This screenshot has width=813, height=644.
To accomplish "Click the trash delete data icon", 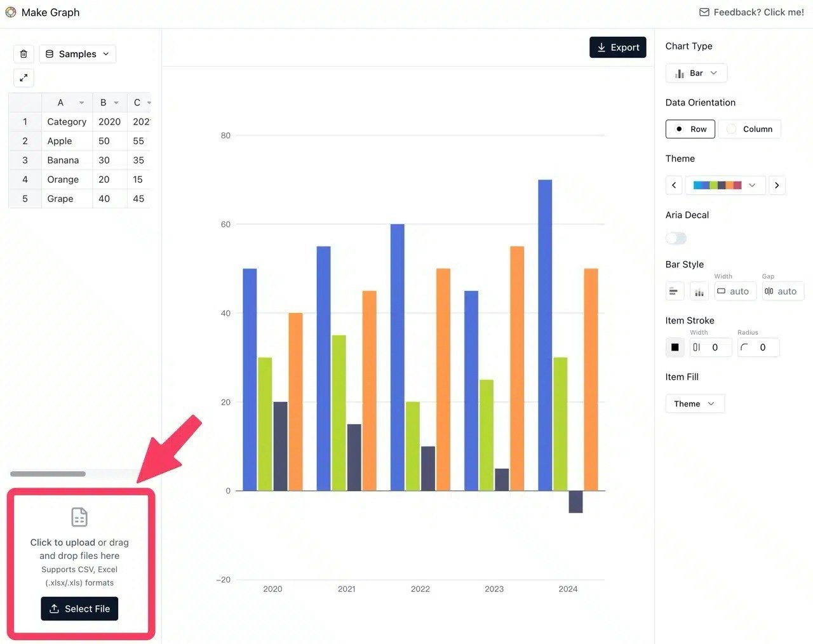I will [24, 54].
